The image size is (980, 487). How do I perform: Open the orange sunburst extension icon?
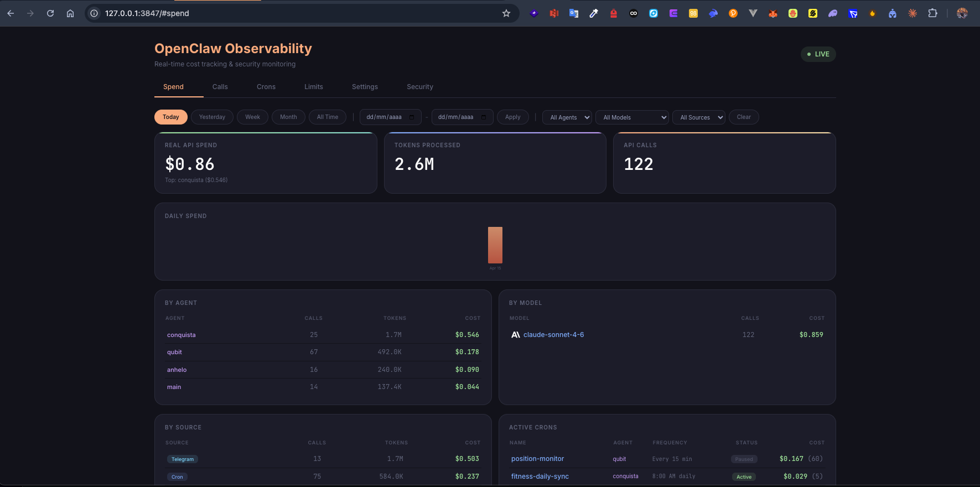coord(912,13)
